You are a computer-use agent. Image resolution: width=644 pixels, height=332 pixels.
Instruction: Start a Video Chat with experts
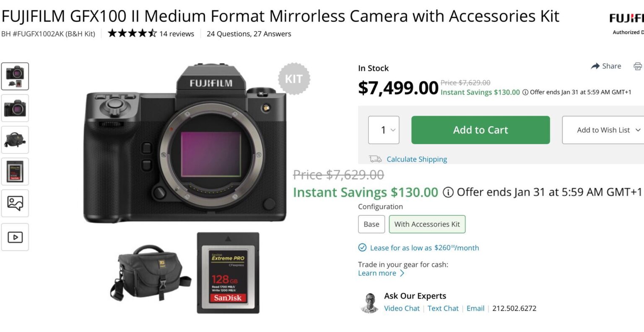click(x=402, y=308)
